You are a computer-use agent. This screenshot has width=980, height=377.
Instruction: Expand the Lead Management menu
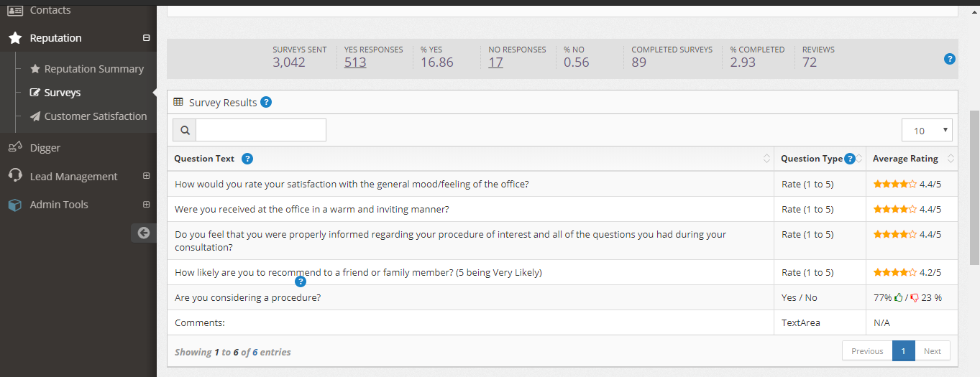click(x=147, y=176)
